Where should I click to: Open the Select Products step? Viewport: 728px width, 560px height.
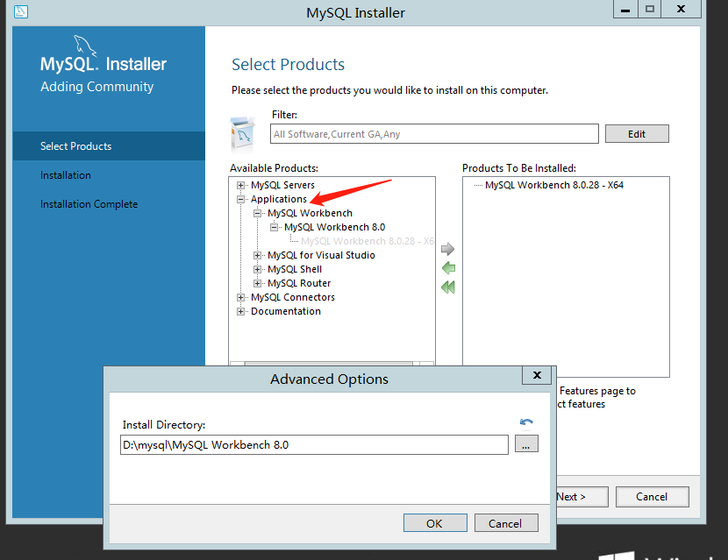(x=109, y=146)
